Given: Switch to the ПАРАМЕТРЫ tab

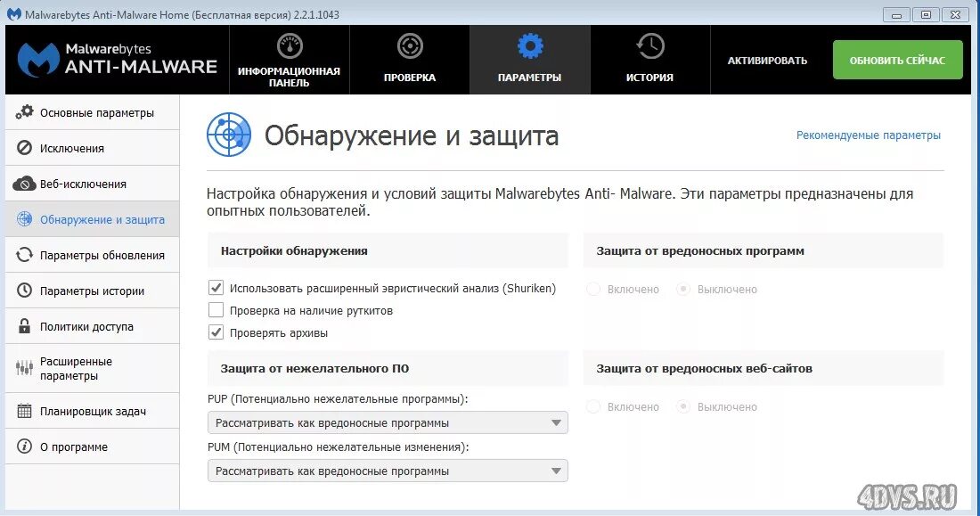Looking at the screenshot, I should pos(530,60).
